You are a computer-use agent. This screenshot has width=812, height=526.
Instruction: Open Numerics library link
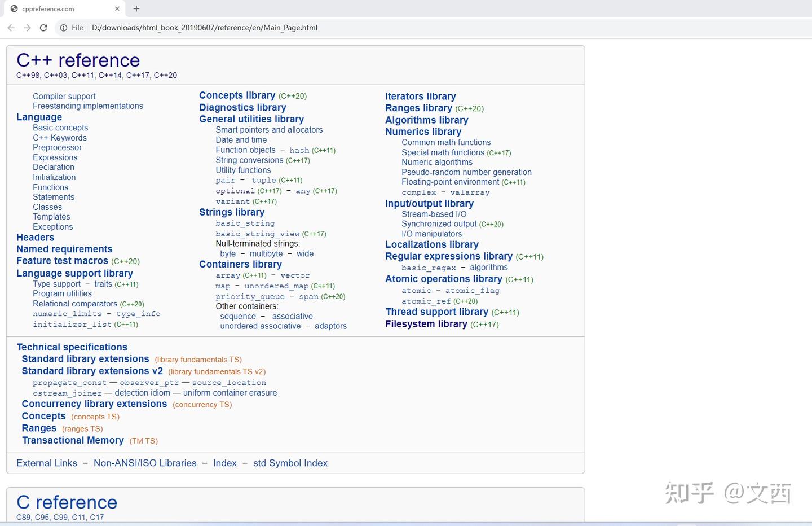click(x=423, y=131)
